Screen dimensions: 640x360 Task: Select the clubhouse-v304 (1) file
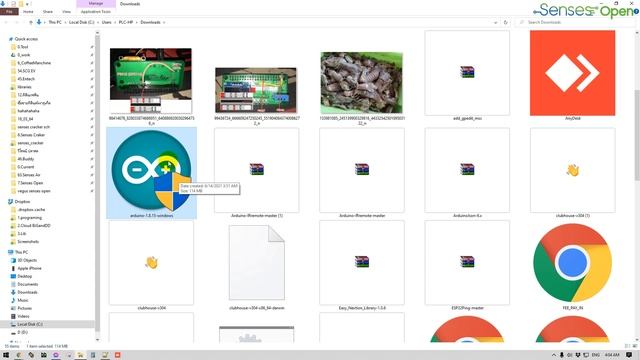click(572, 173)
